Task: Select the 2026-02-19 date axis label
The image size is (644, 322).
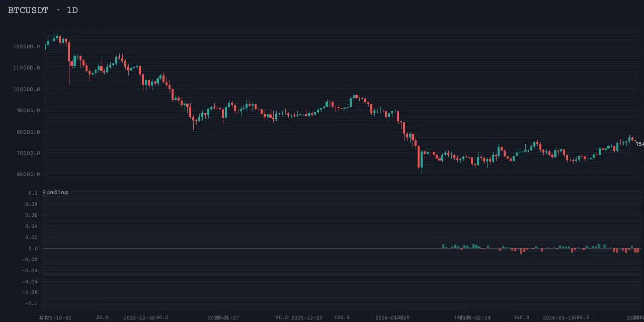Action: click(475, 317)
